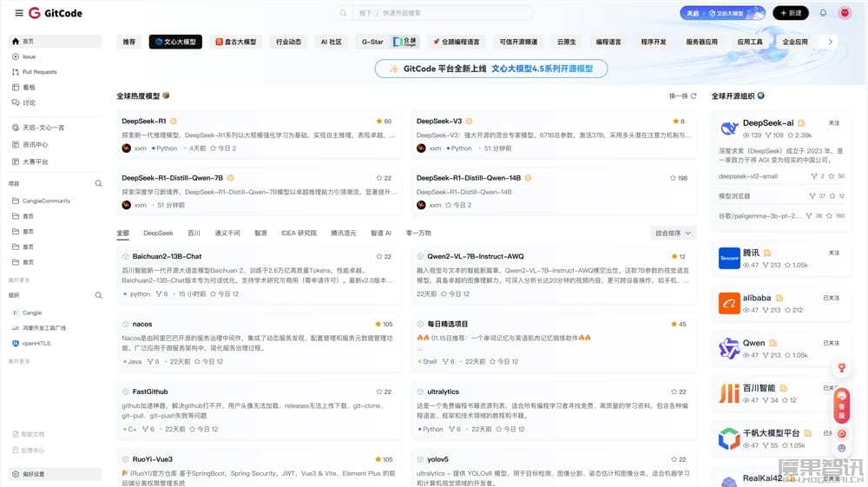Click the 新建 button
This screenshot has height=487, width=868.
click(x=791, y=13)
